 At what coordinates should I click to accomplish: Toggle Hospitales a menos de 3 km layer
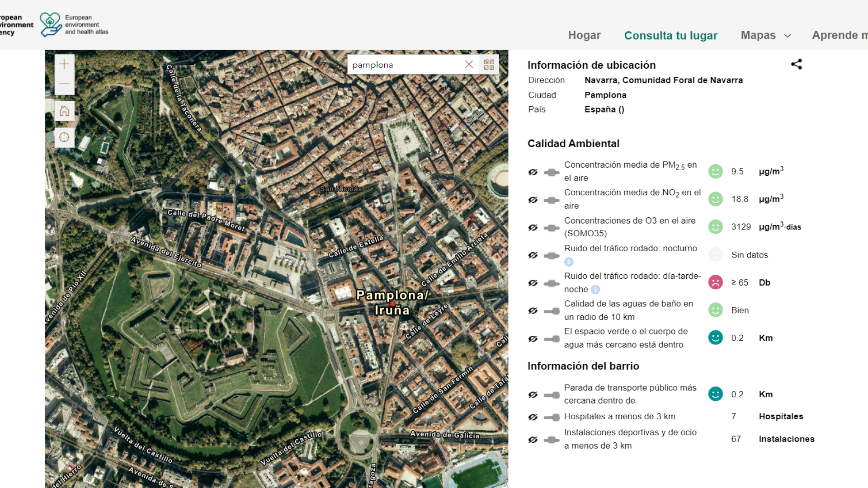click(533, 417)
